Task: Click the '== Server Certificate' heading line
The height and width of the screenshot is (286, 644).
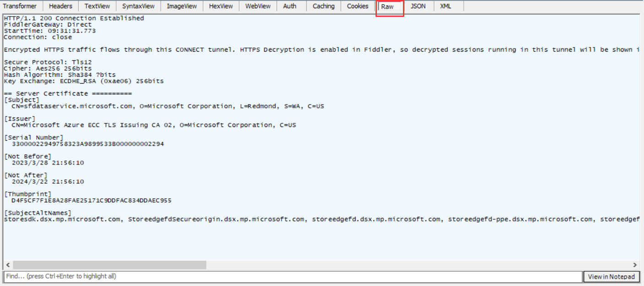Action: 68,94
